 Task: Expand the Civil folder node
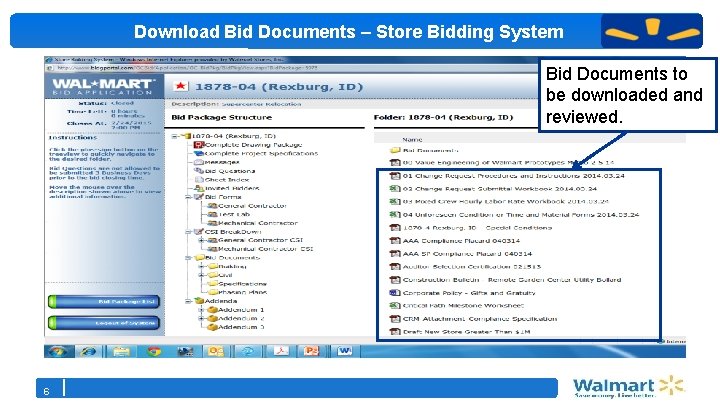point(201,275)
